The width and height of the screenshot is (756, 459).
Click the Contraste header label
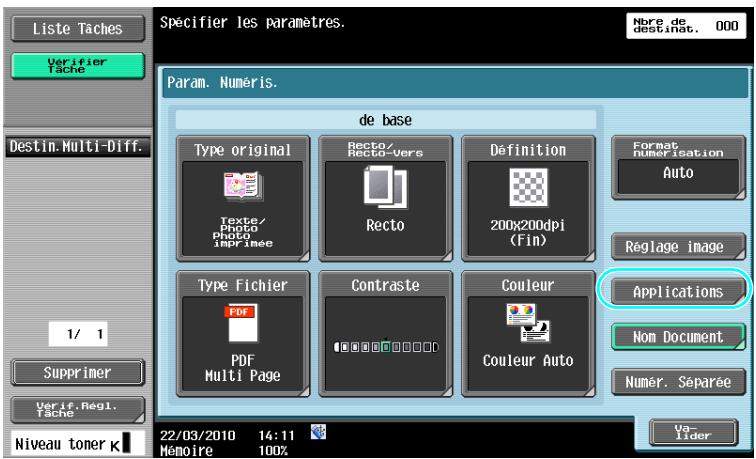(385, 285)
